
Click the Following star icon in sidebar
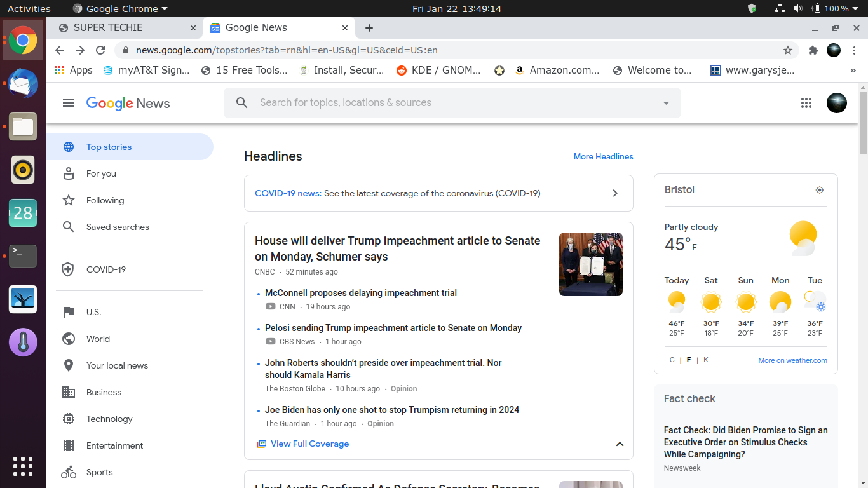(x=69, y=200)
